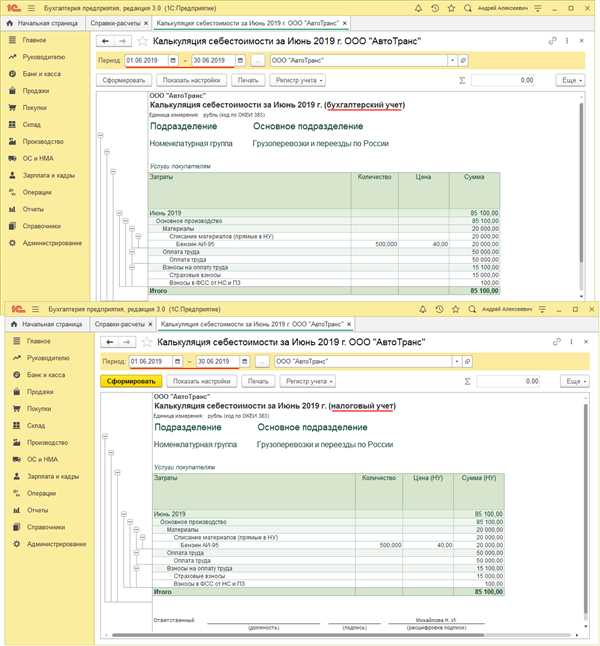Click search magnifier in bottom window title bar

[x=472, y=309]
